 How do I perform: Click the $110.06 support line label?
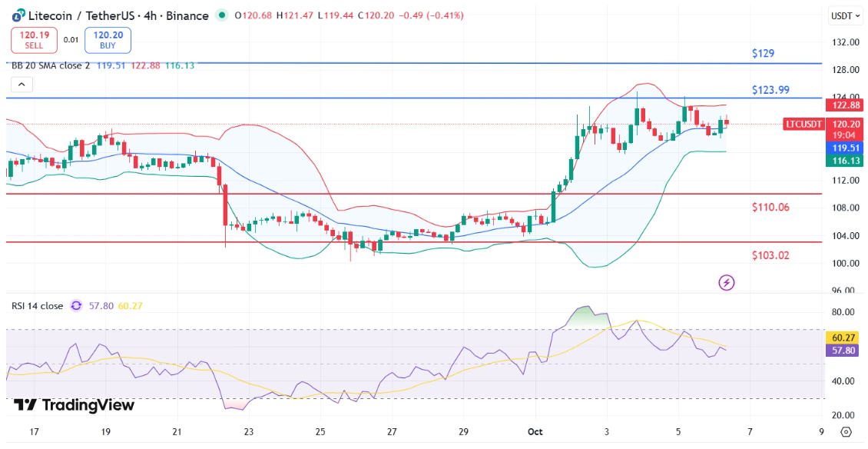[x=770, y=207]
